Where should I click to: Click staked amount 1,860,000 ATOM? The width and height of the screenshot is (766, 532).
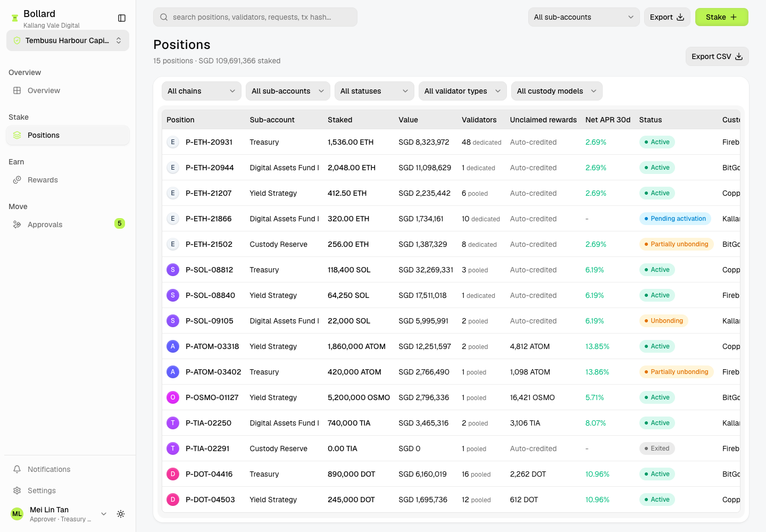pyautogui.click(x=356, y=346)
